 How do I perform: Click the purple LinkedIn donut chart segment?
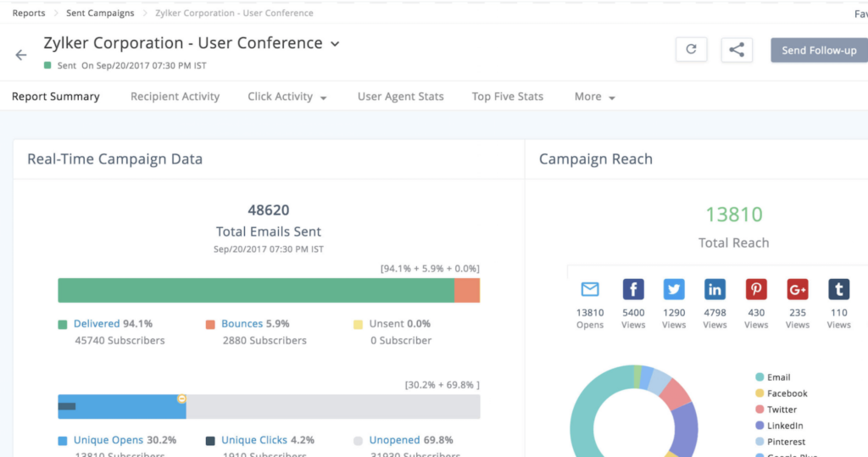pos(686,429)
